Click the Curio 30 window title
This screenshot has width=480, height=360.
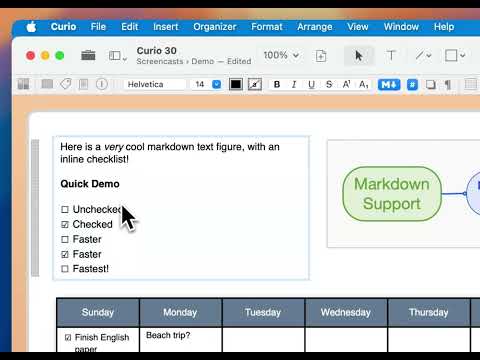(156, 51)
